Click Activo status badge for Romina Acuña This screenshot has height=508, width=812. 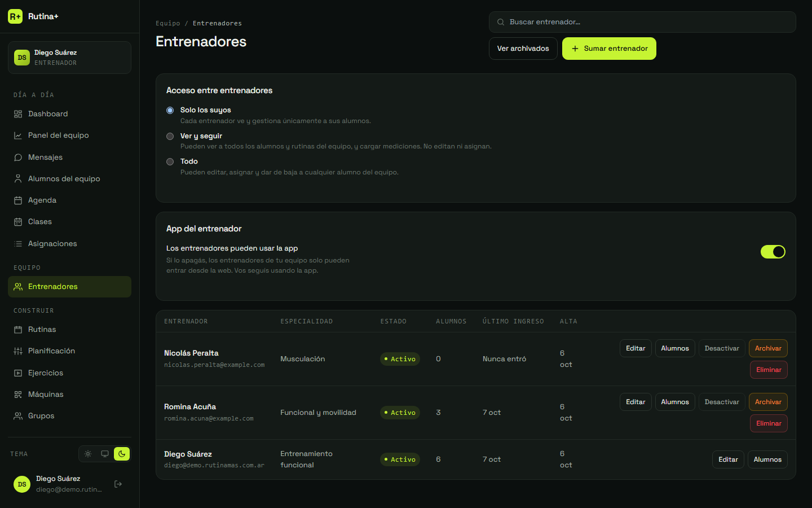tap(400, 413)
